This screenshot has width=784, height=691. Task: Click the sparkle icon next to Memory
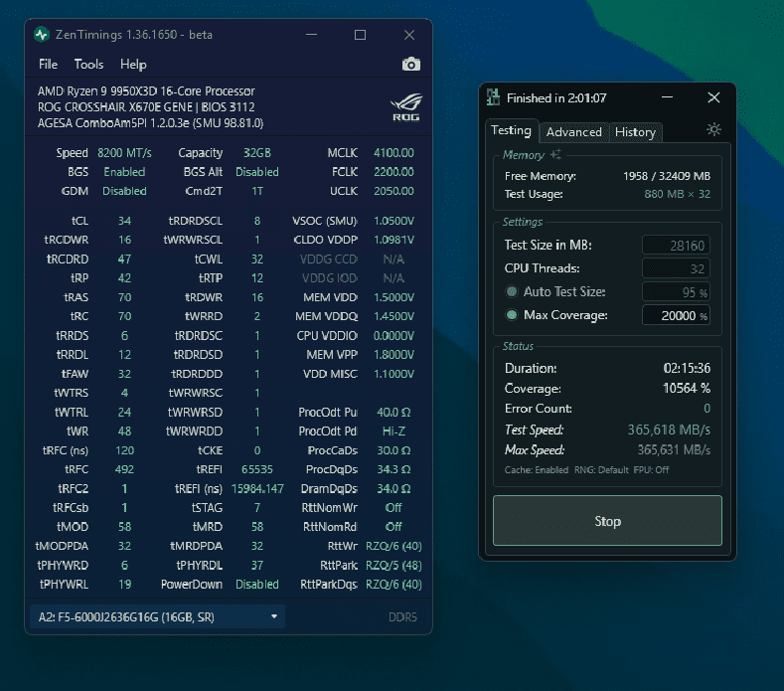tap(555, 155)
